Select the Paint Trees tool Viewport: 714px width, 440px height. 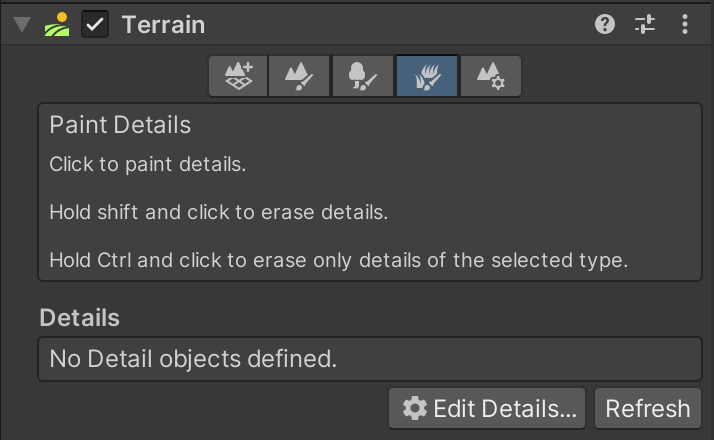(364, 76)
